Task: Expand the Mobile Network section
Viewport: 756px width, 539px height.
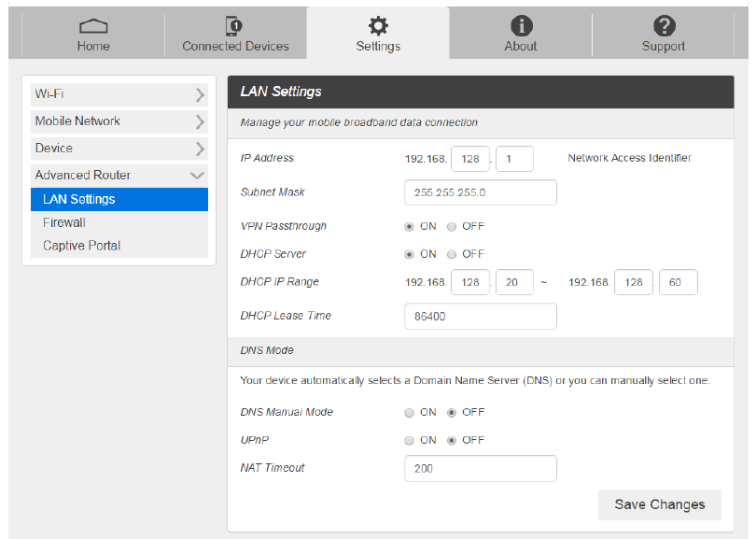Action: click(199, 121)
